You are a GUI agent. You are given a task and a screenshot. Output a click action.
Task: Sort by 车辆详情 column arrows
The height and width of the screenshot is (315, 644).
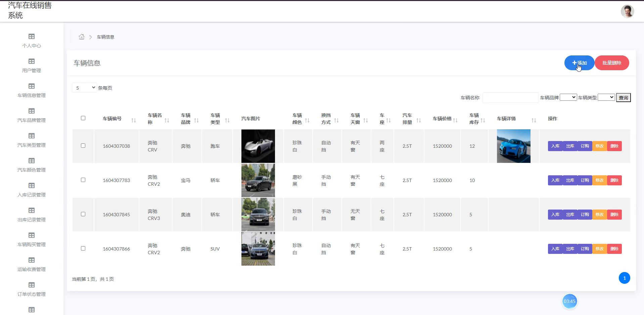534,120
